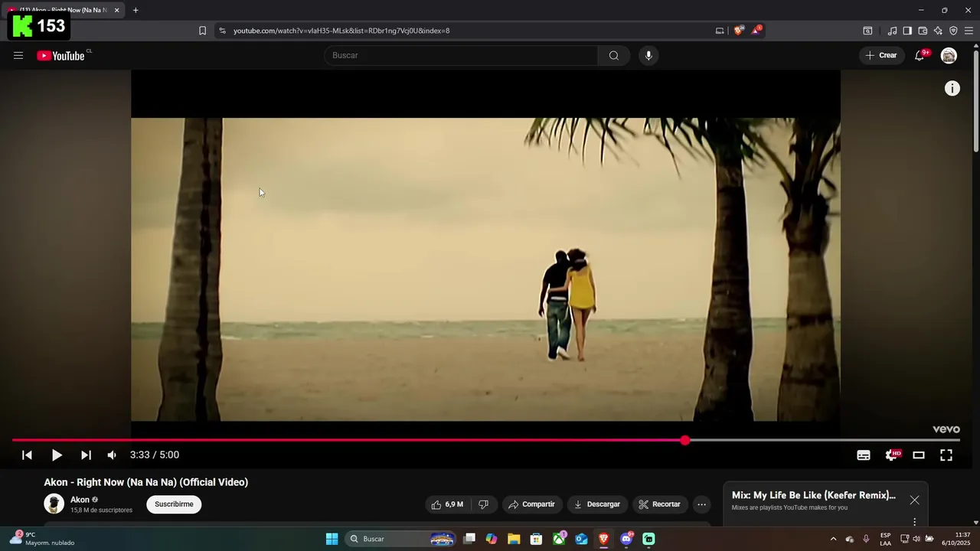
Task: Close the Akon browser tab
Action: pos(117,10)
